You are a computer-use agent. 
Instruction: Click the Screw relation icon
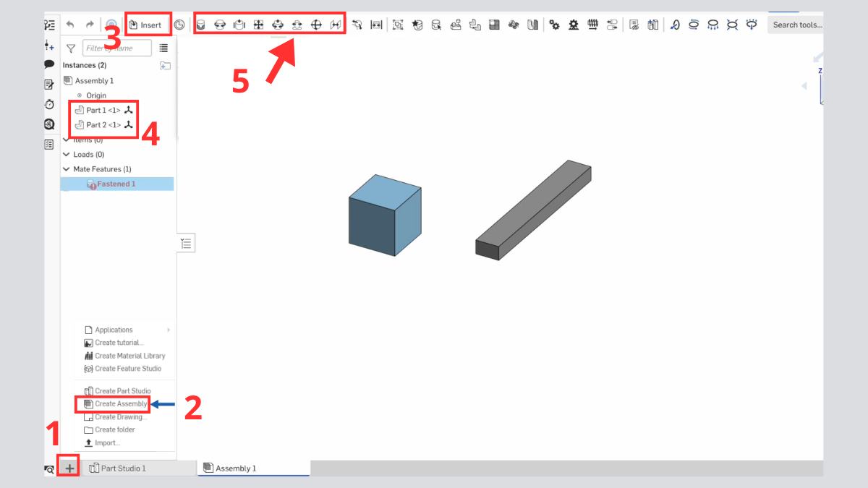[x=593, y=25]
